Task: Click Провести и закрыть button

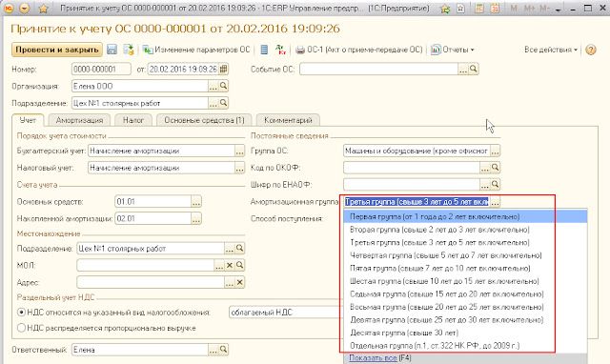Action: (x=57, y=50)
